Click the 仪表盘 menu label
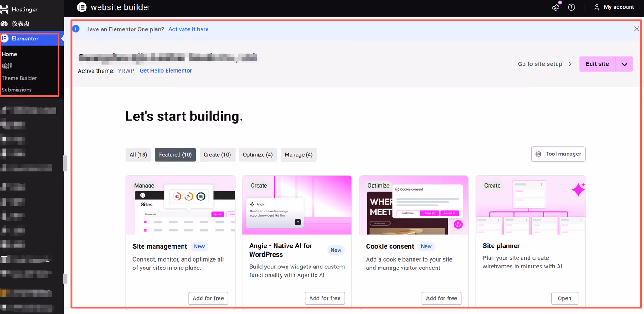This screenshot has height=314, width=644. coord(21,23)
